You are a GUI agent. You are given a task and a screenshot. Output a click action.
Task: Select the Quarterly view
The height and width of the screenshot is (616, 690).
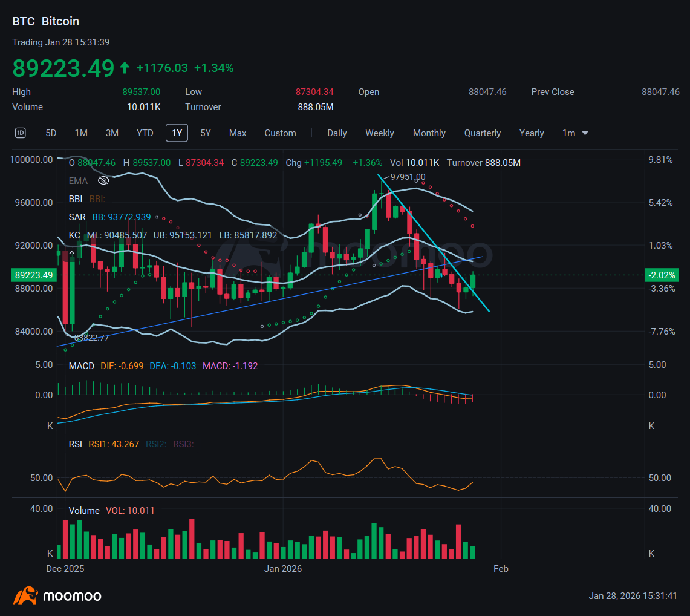[x=483, y=133]
